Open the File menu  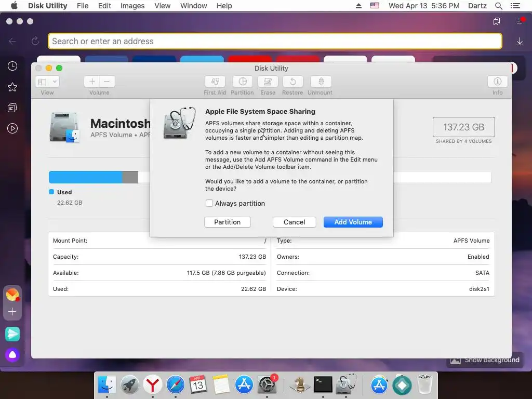pyautogui.click(x=83, y=6)
